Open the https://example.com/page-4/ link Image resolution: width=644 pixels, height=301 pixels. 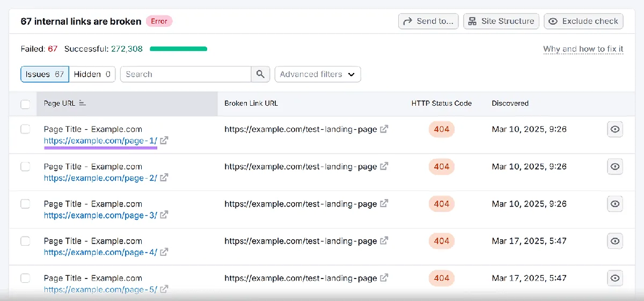[101, 252]
